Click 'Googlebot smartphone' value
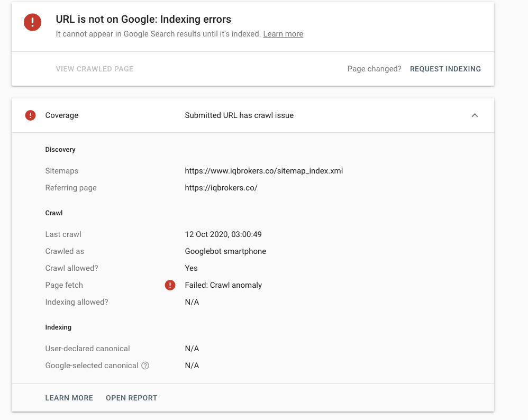Screen dimensions: 528x420 (225, 251)
